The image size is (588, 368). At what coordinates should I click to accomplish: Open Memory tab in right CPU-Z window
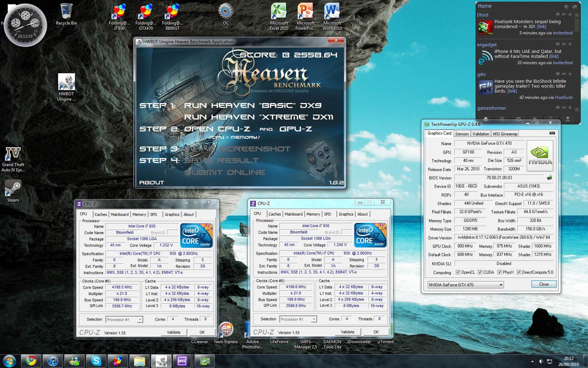pyautogui.click(x=313, y=214)
